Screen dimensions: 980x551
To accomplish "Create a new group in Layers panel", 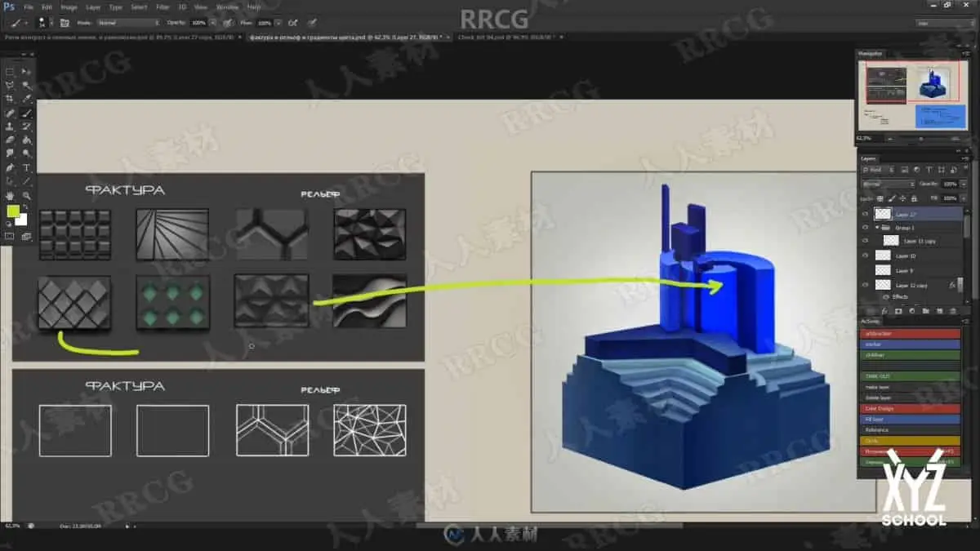I will [925, 311].
